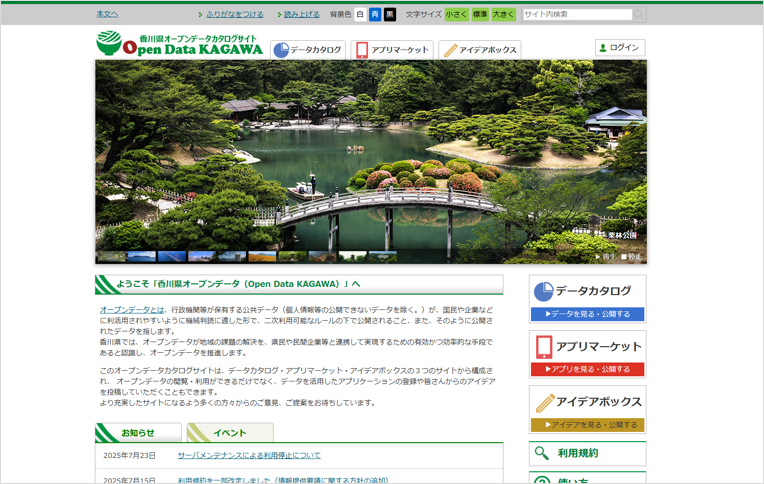This screenshot has height=484, width=764.
Task: Follow the オープンデータとは link
Action: [132, 310]
